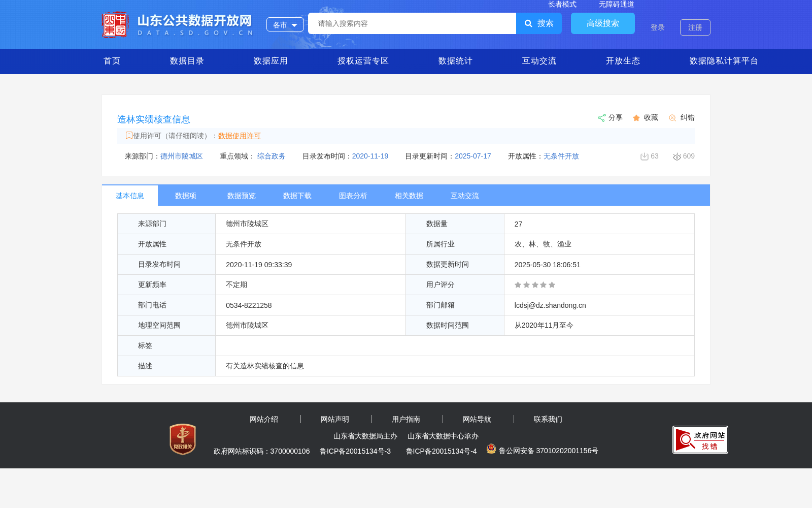
Task: Switch to the 数据下载 tab
Action: click(297, 196)
